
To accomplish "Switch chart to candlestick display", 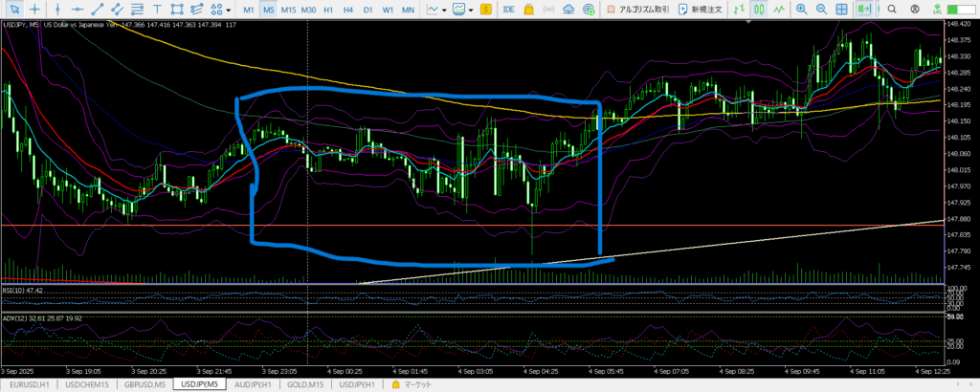I will (759, 9).
